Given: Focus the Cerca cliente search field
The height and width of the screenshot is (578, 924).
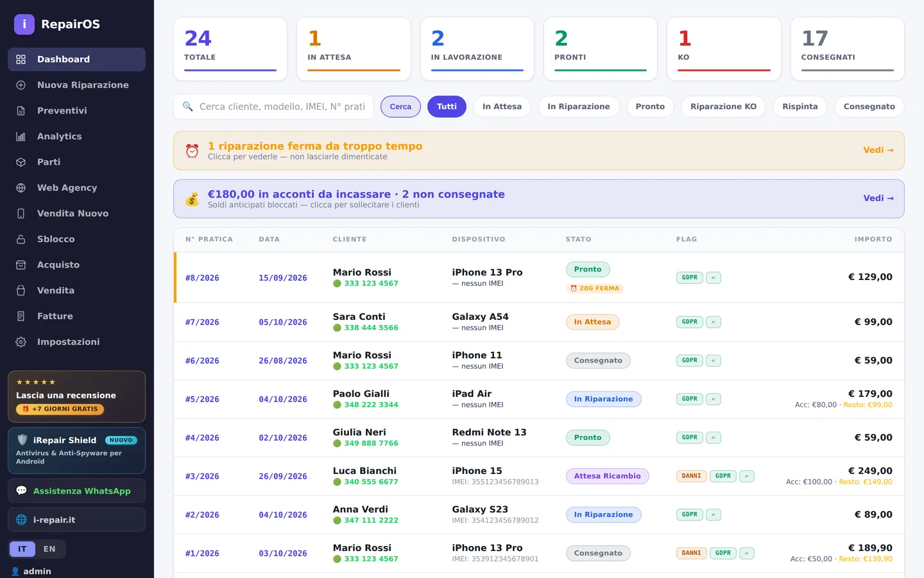Looking at the screenshot, I should click(x=274, y=107).
